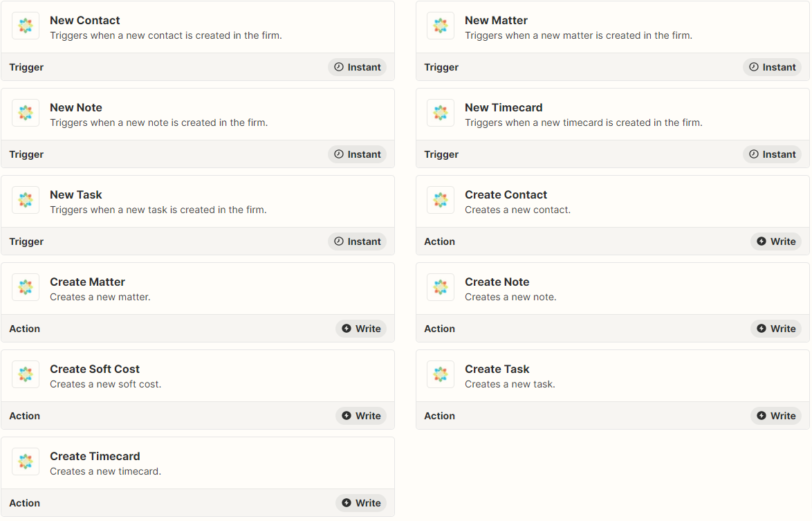Open the Create Note action title

click(497, 282)
